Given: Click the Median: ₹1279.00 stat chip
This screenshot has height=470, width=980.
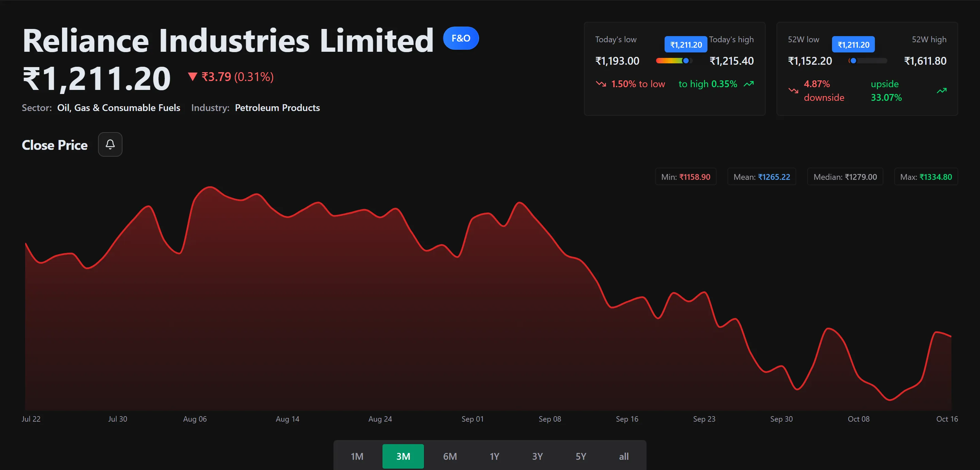Looking at the screenshot, I should pos(845,177).
